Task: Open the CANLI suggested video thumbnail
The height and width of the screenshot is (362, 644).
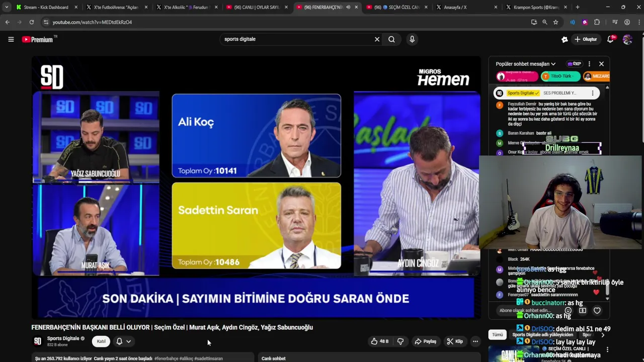Action: (x=514, y=354)
